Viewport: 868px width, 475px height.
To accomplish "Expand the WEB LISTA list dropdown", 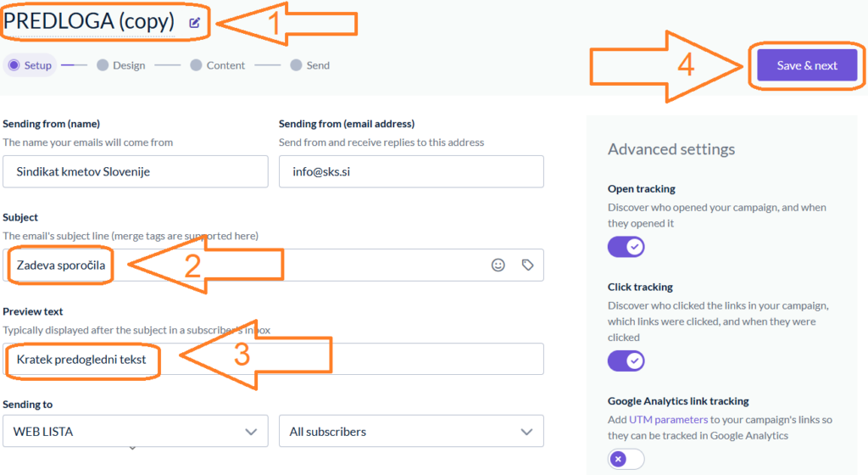I will point(136,432).
